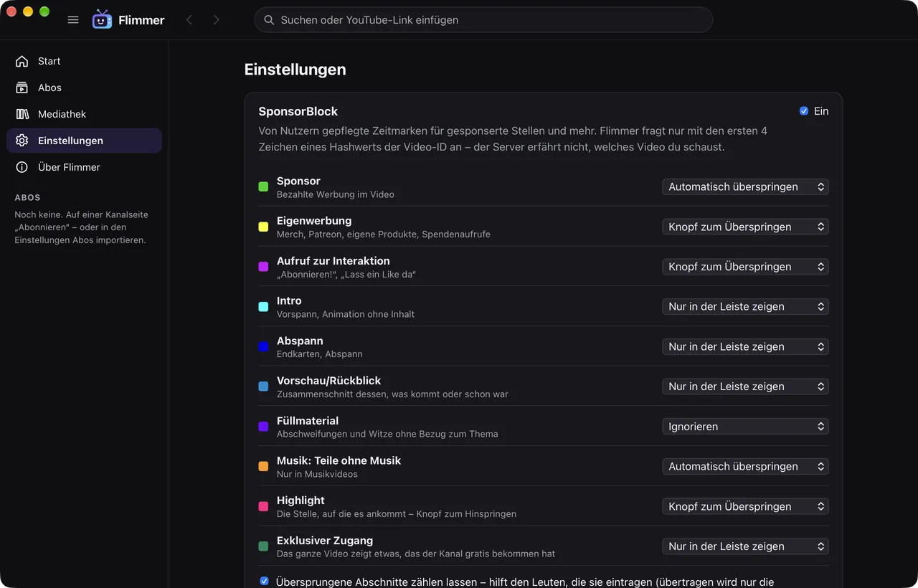Click the magnifier icon in search bar
This screenshot has width=918, height=588.
(269, 20)
